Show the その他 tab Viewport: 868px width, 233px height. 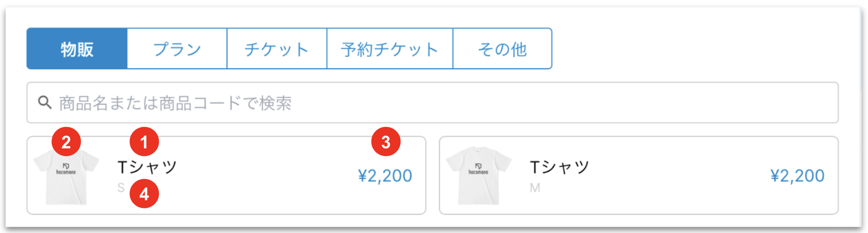pos(502,49)
